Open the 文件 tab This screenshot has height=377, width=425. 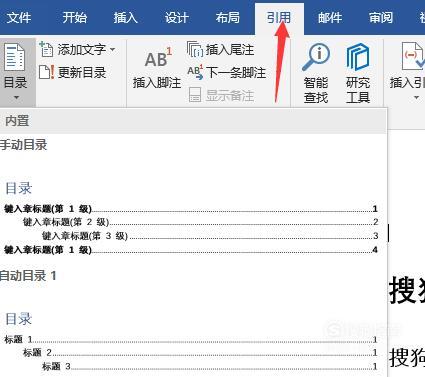point(18,17)
